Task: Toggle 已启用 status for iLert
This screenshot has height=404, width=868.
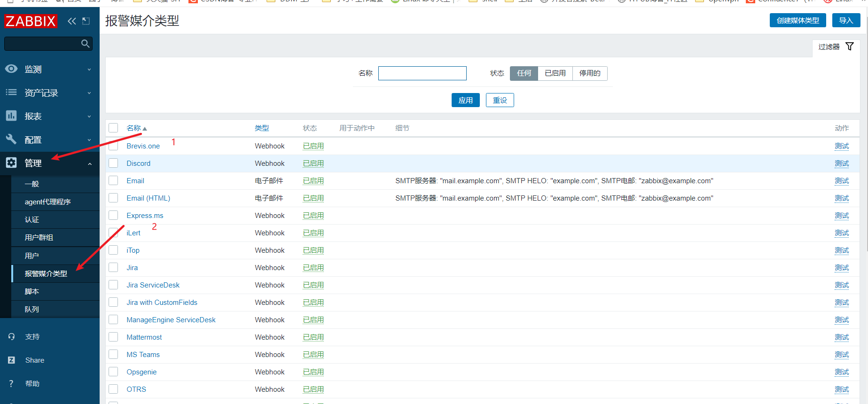Action: (x=313, y=233)
